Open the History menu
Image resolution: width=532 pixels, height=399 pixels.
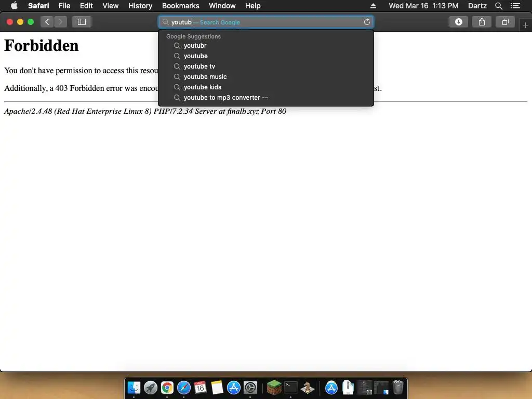coord(140,6)
